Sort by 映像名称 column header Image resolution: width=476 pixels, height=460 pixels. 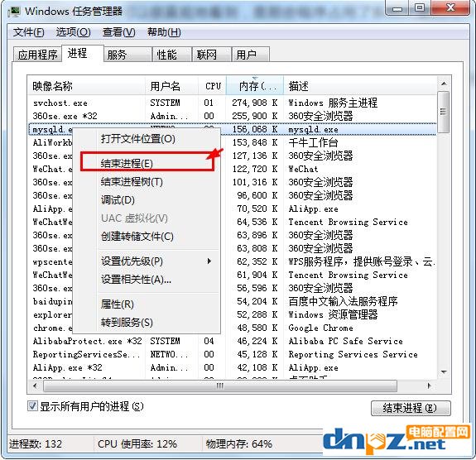[x=86, y=86]
